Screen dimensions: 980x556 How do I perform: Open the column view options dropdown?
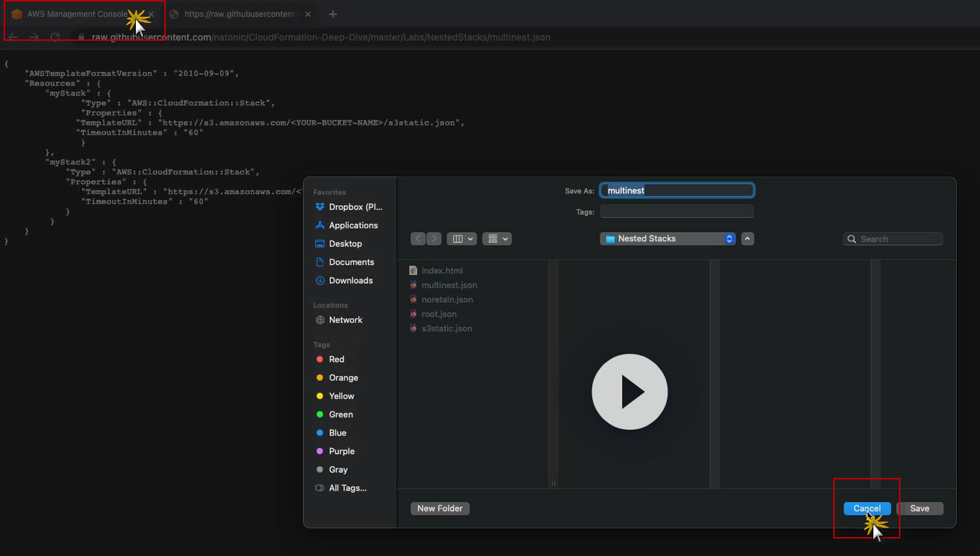(x=462, y=239)
